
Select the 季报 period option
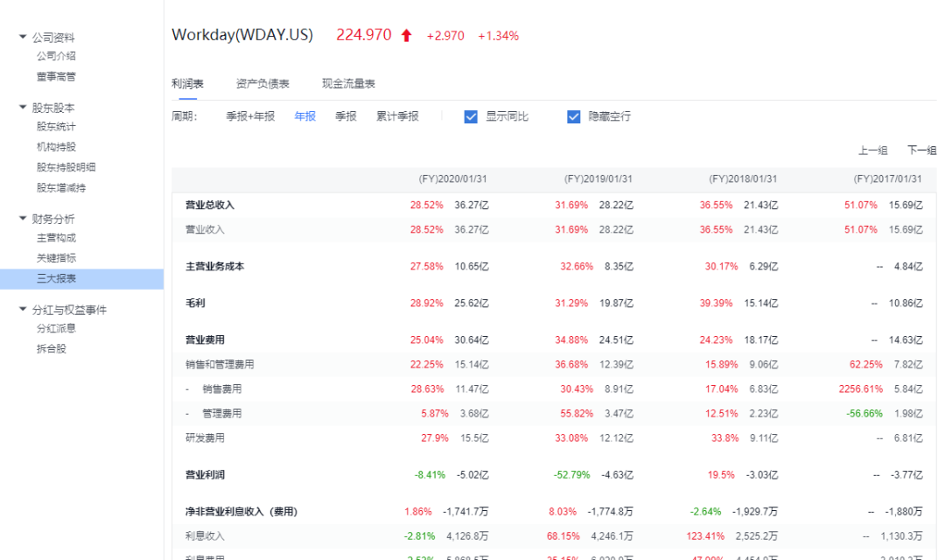(346, 116)
